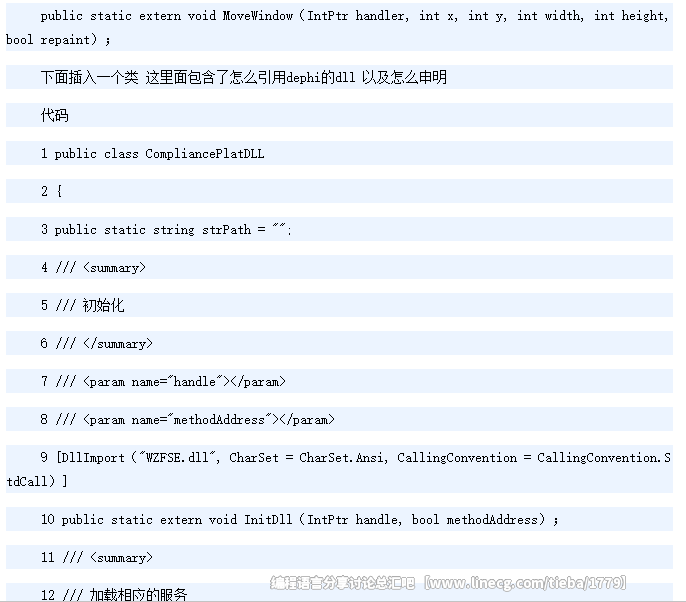Click code line 2 with opening brace
Screen dimensions: 686x602
(51, 192)
